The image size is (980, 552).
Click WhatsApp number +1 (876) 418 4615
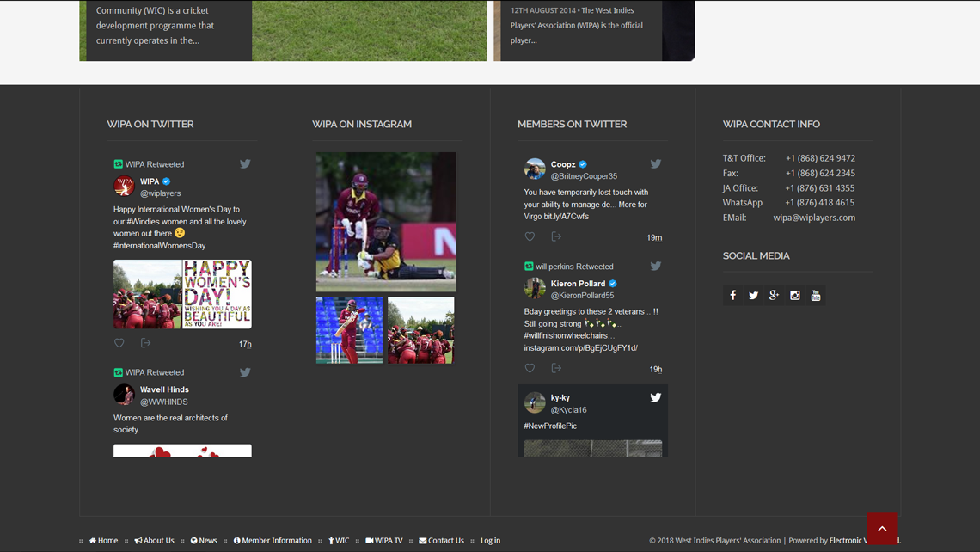coord(820,203)
